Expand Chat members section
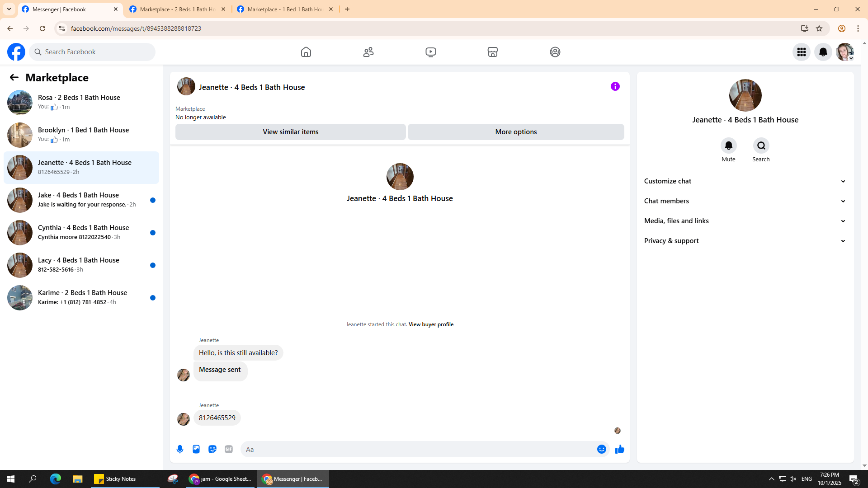This screenshot has width=868, height=488. (745, 201)
